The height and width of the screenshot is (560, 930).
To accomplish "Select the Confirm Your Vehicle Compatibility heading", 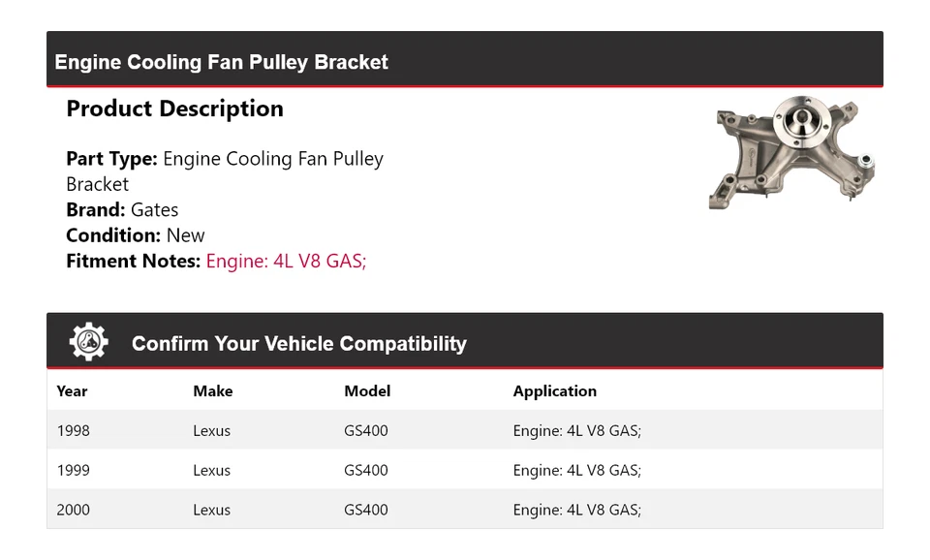I will (x=298, y=344).
